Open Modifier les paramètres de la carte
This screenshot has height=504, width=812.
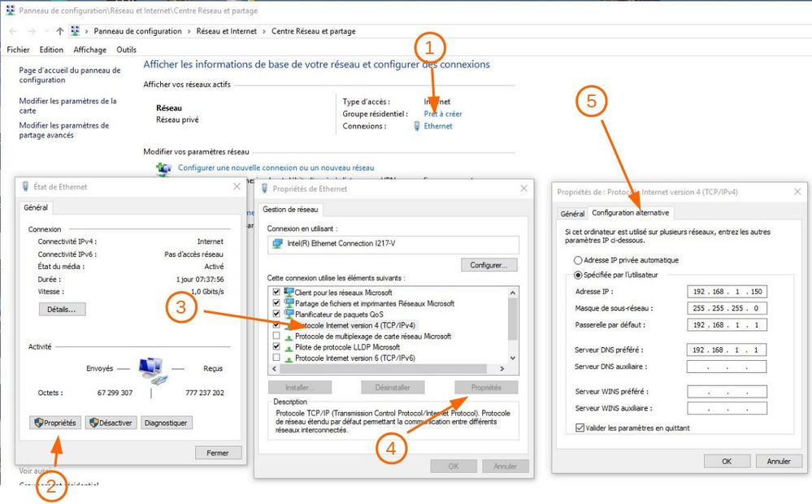tap(67, 106)
